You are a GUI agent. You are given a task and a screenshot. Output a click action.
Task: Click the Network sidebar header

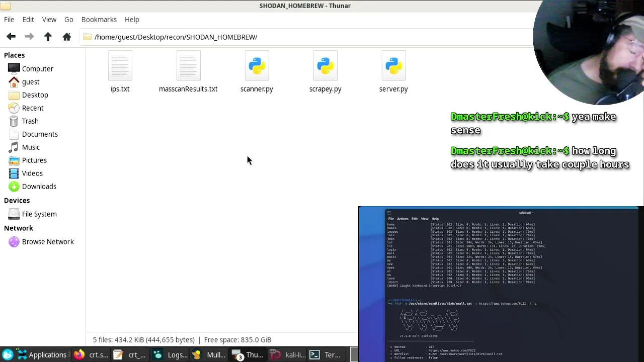tap(19, 228)
